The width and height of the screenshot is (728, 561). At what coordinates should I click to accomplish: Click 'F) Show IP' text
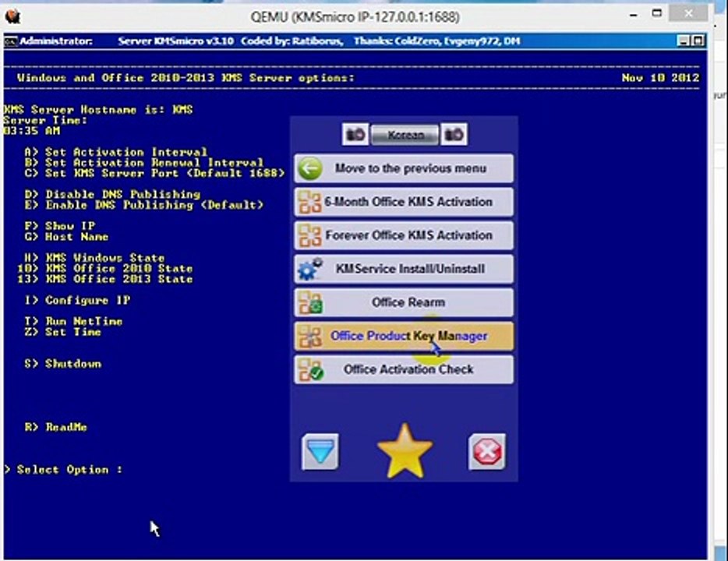[60, 225]
